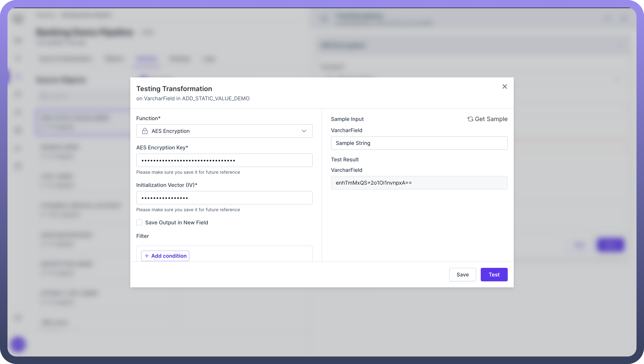Click the Add condition button

point(165,256)
